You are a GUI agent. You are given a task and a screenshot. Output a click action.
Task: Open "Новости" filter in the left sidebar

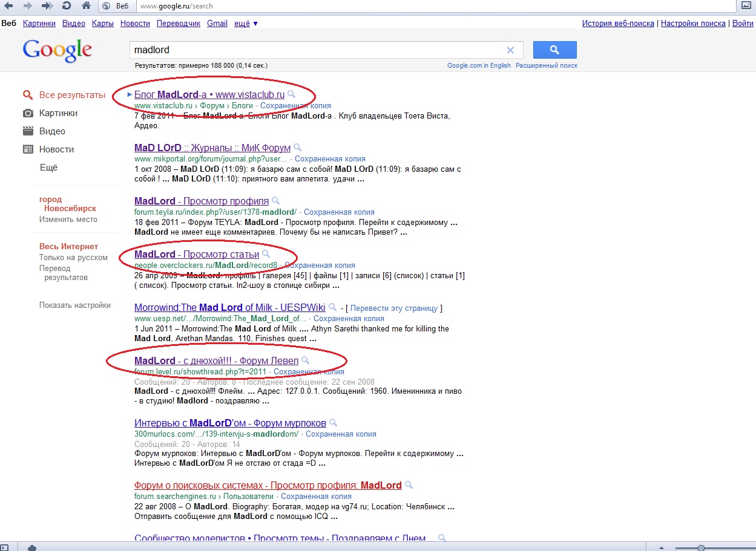tap(56, 149)
